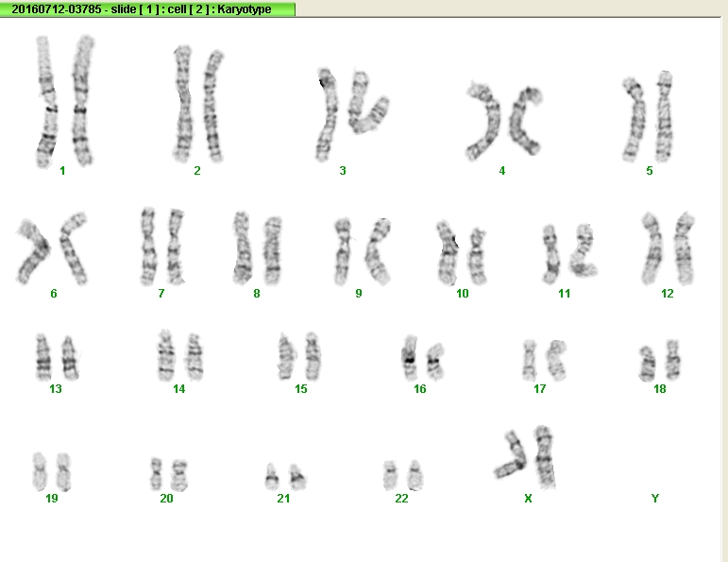Screen dimensions: 728x562
Task: Click the chromosome 16 pair
Action: pyautogui.click(x=423, y=358)
